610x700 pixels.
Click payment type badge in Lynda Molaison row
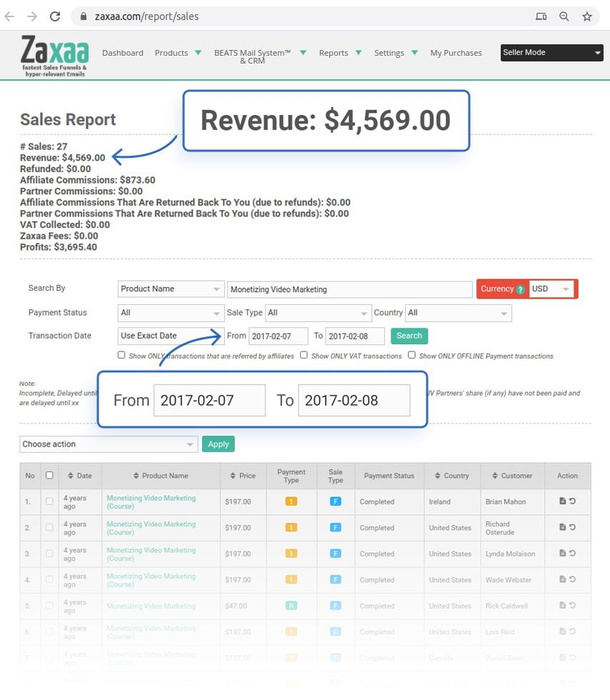click(291, 554)
